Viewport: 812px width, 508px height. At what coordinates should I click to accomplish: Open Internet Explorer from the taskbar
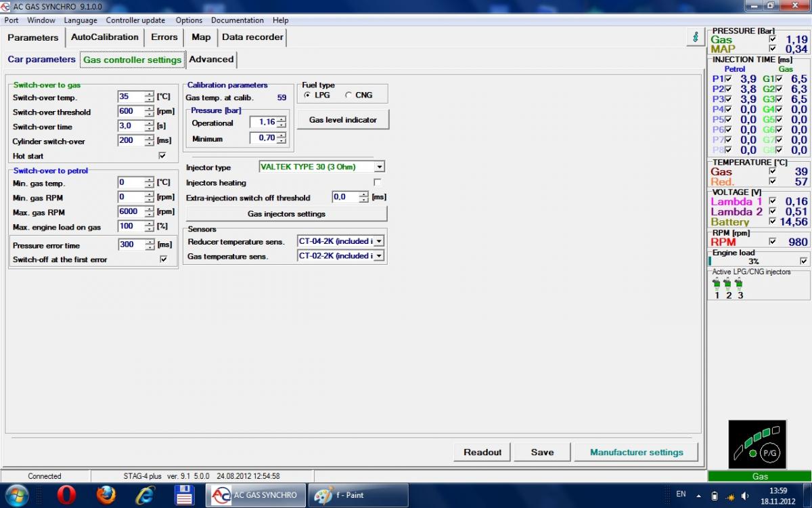[x=145, y=494]
